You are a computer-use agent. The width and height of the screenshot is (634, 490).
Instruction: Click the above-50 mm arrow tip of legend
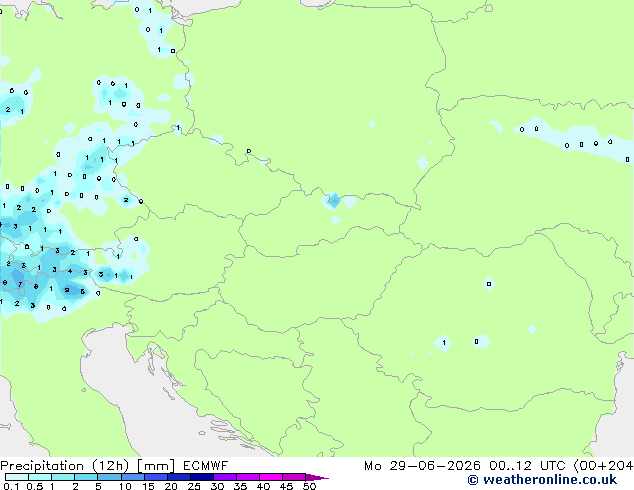[x=317, y=478]
